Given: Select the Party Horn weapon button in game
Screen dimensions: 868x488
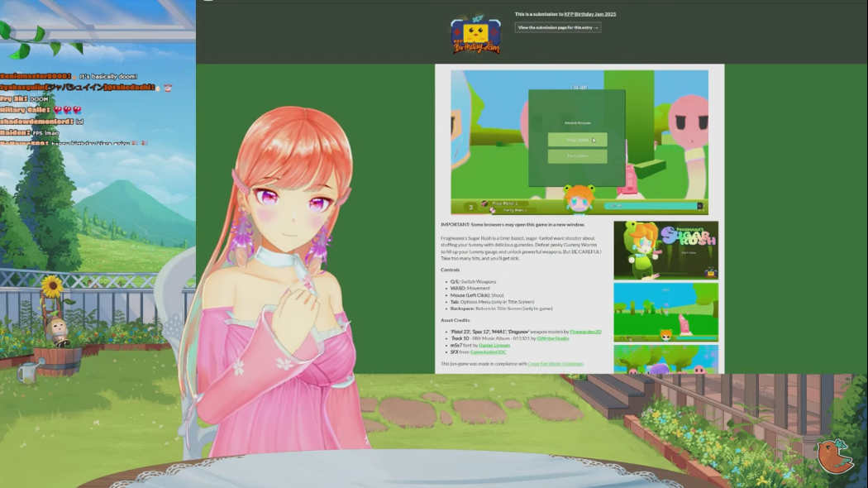Looking at the screenshot, I should click(577, 156).
